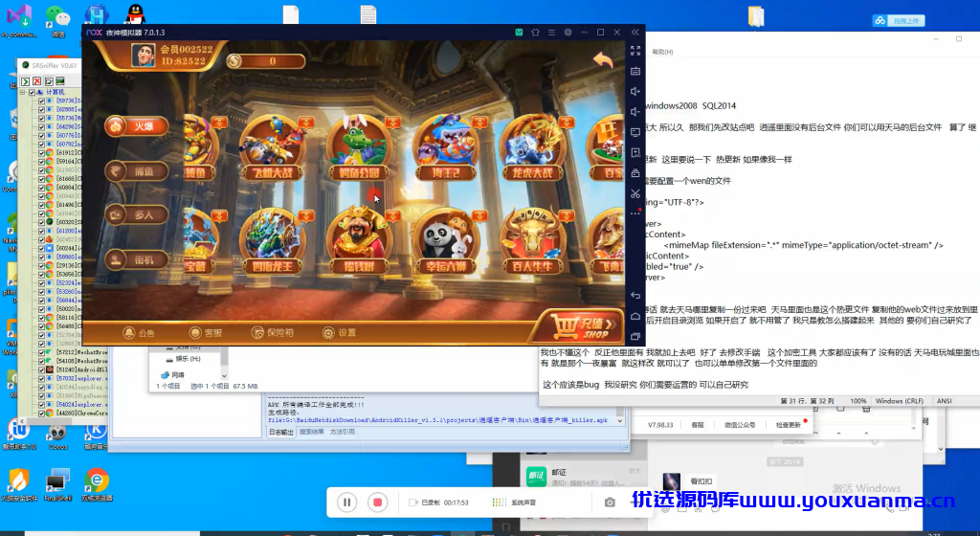Click the orange back arrow in the game
The width and height of the screenshot is (980, 536).
pos(603,60)
